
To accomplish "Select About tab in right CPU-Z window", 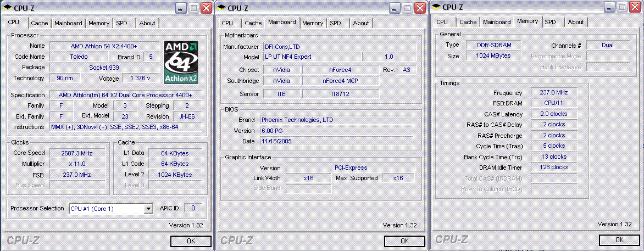I will coord(575,22).
